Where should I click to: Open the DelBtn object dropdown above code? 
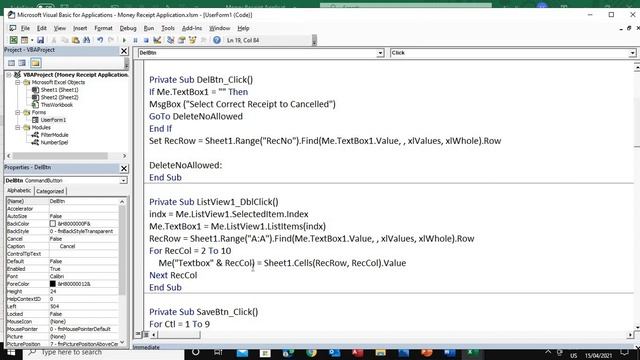(380, 53)
